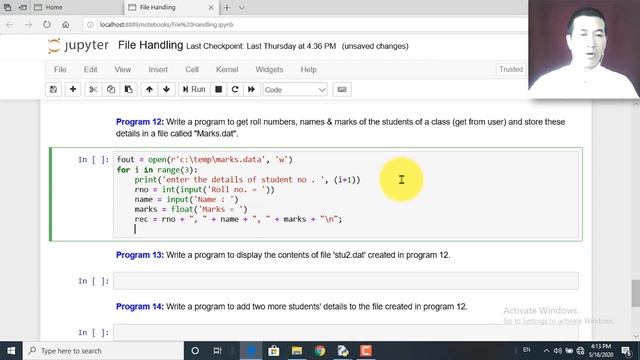Expand the browser tab list chevron
The image size is (640, 360).
242,7
